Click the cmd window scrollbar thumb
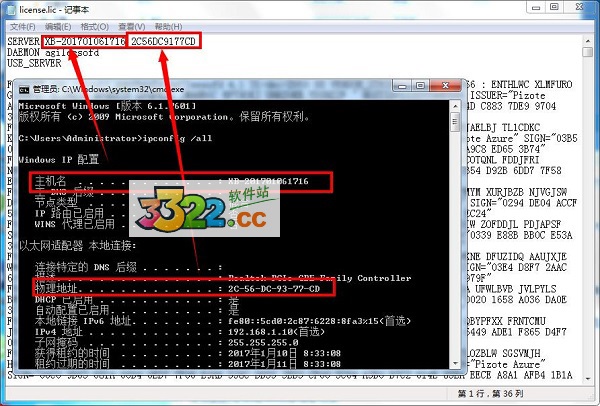The height and width of the screenshot is (406, 600). coord(455,122)
